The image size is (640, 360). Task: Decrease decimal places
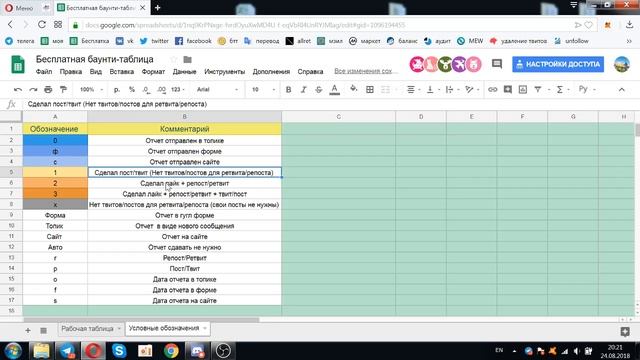[x=146, y=89]
